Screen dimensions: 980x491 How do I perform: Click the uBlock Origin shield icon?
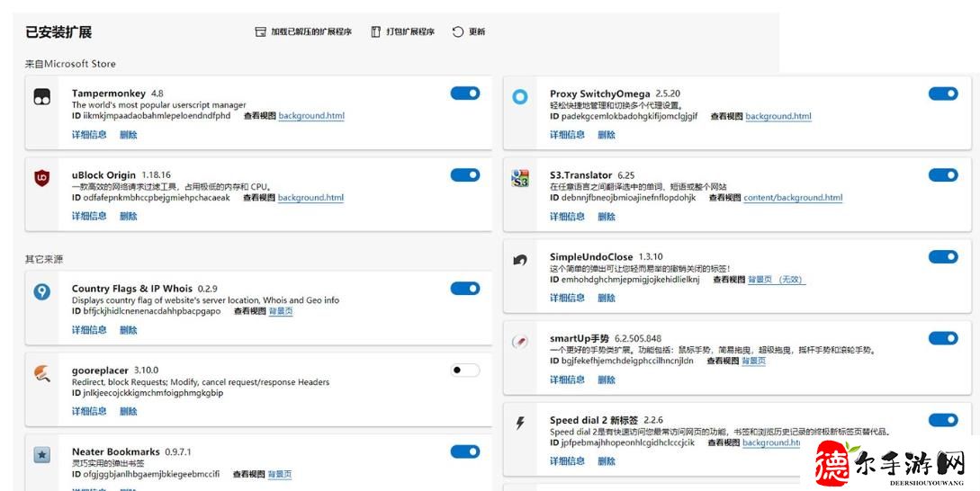(42, 178)
